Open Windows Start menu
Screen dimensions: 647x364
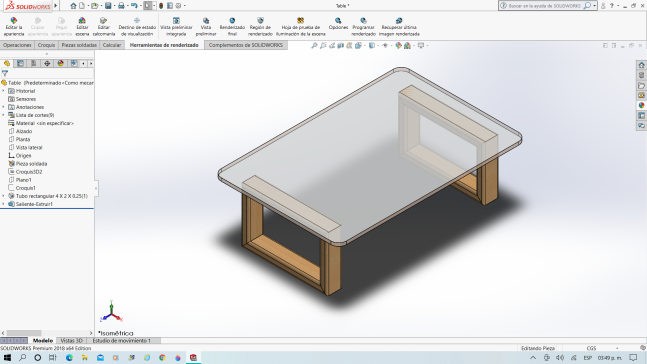pos(7,357)
